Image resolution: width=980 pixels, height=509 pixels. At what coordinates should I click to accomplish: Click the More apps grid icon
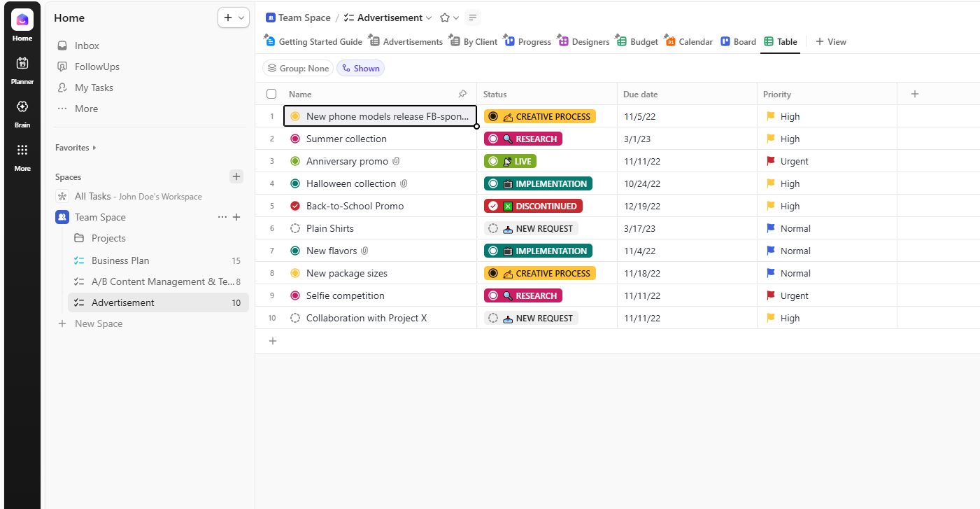click(22, 155)
